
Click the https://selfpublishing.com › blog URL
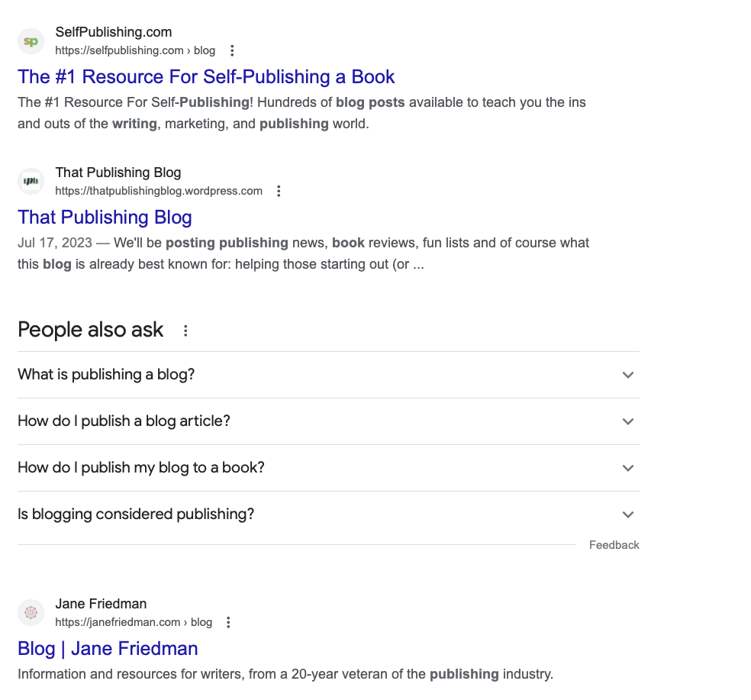[135, 51]
